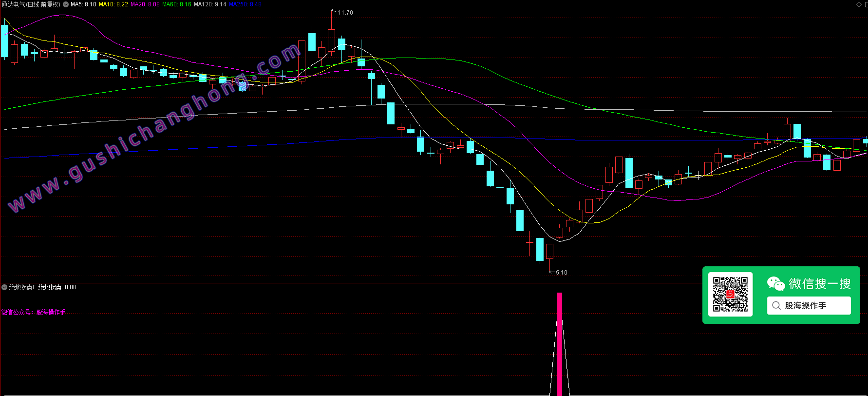This screenshot has width=868, height=396.
Task: Expand the 绝地拐点F indicator dropdown arrow
Action: pyautogui.click(x=4, y=287)
